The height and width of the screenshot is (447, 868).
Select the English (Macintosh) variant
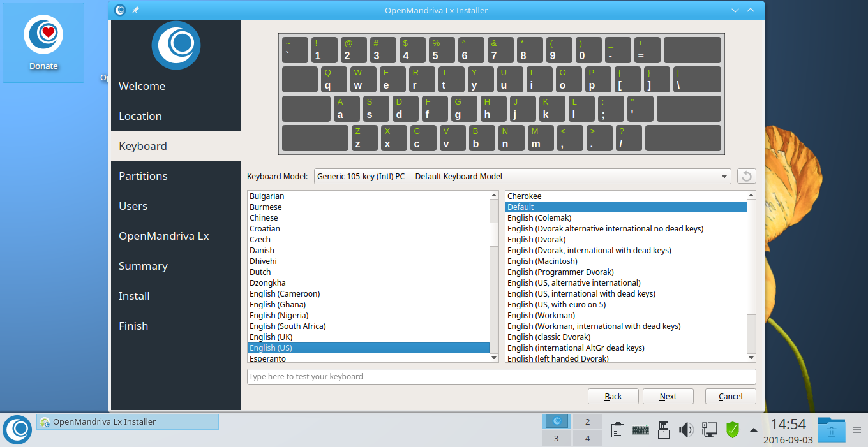625,261
